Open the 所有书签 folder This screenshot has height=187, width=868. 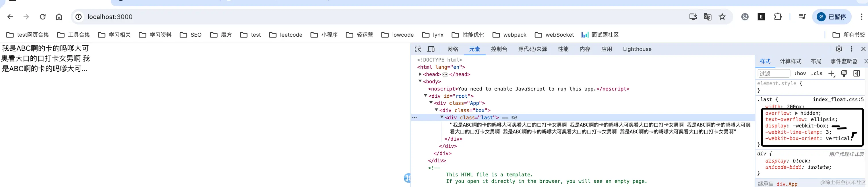pos(848,35)
